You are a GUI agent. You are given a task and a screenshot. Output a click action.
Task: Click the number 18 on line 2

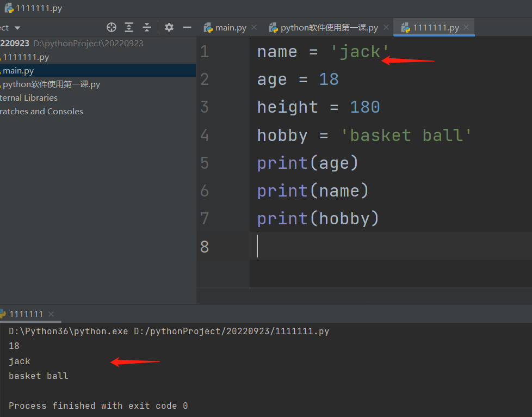[329, 79]
